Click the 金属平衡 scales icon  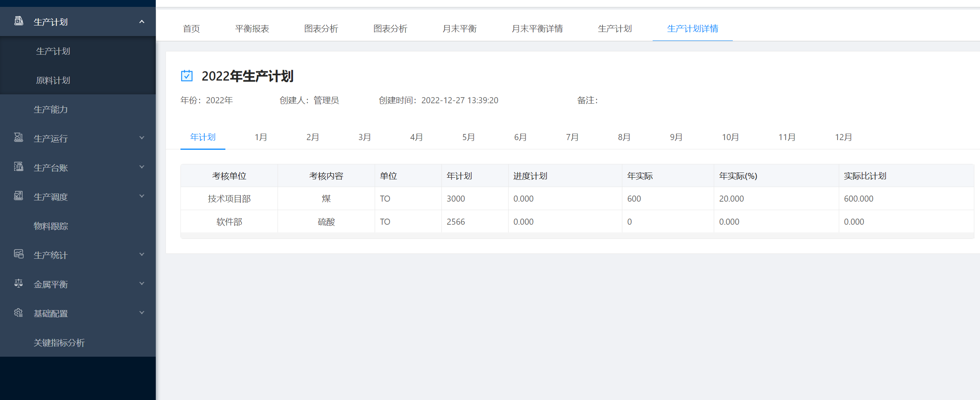(19, 283)
